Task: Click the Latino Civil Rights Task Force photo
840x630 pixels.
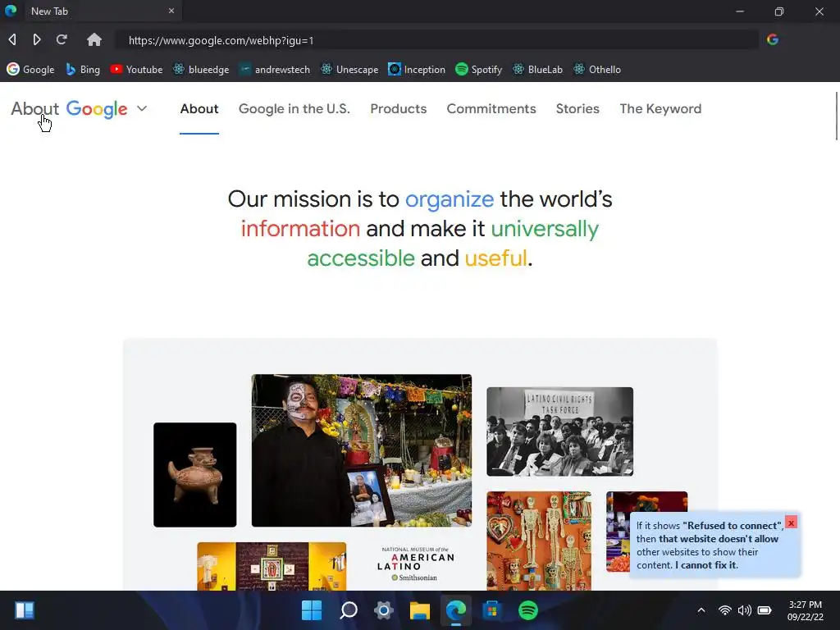Action: click(x=559, y=431)
